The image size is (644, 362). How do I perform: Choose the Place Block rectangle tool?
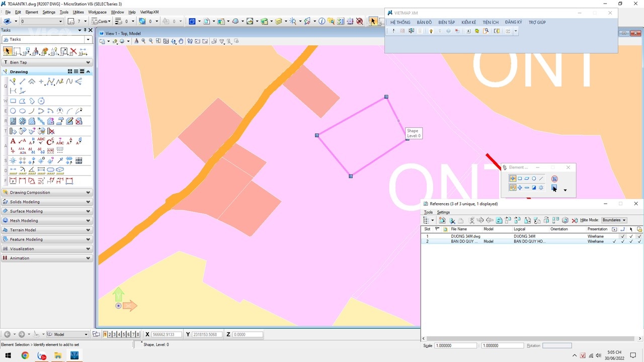click(x=13, y=101)
